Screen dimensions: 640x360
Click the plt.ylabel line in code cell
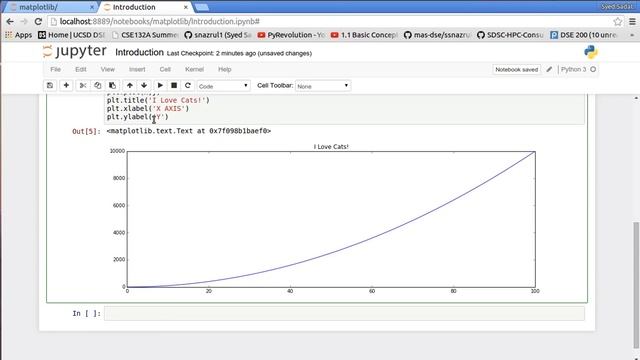(138, 117)
